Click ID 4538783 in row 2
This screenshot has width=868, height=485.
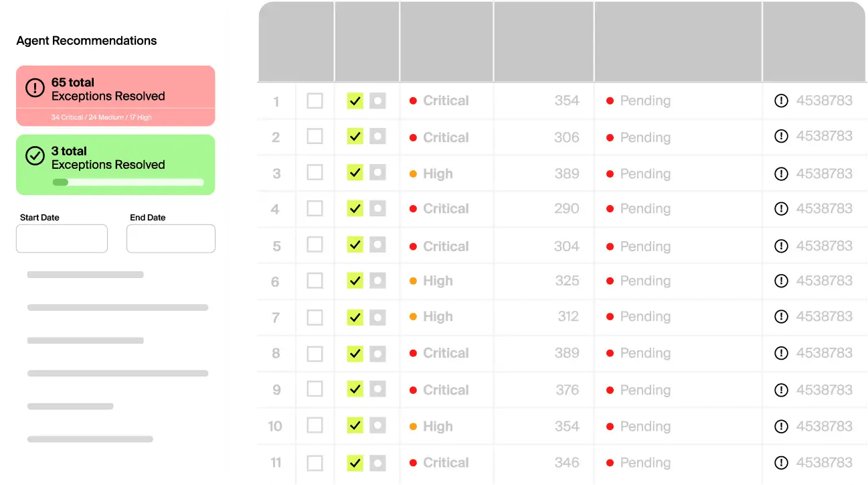pyautogui.click(x=824, y=137)
